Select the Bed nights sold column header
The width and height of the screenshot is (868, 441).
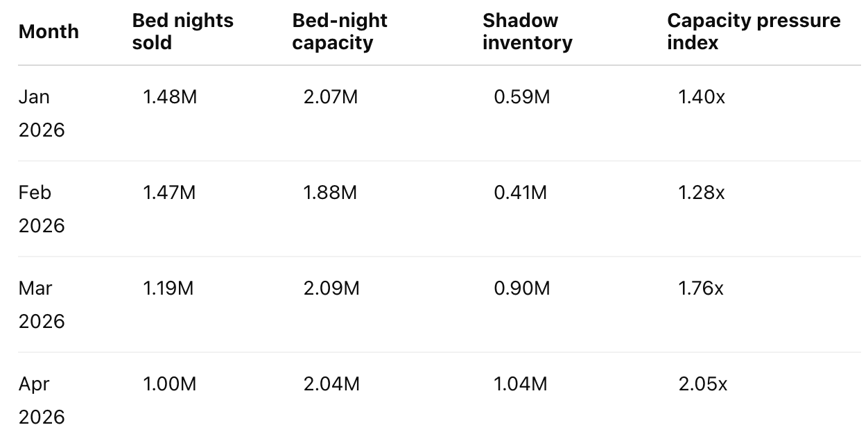183,32
